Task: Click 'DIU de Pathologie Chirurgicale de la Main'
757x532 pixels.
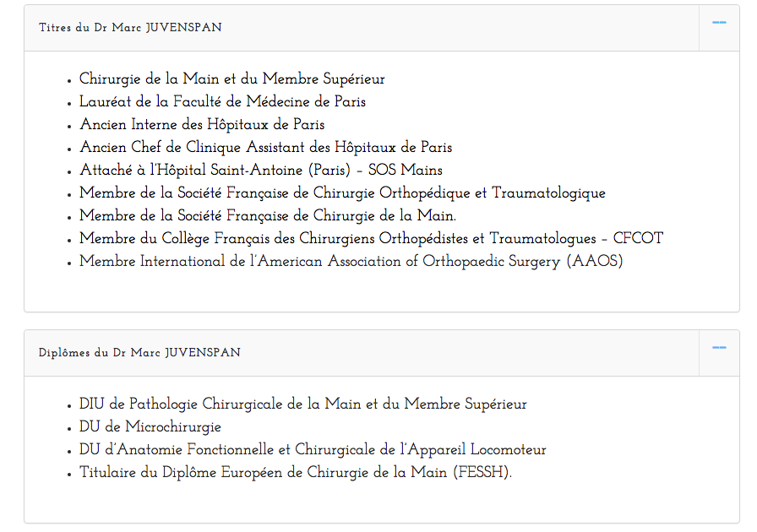Action: point(302,404)
